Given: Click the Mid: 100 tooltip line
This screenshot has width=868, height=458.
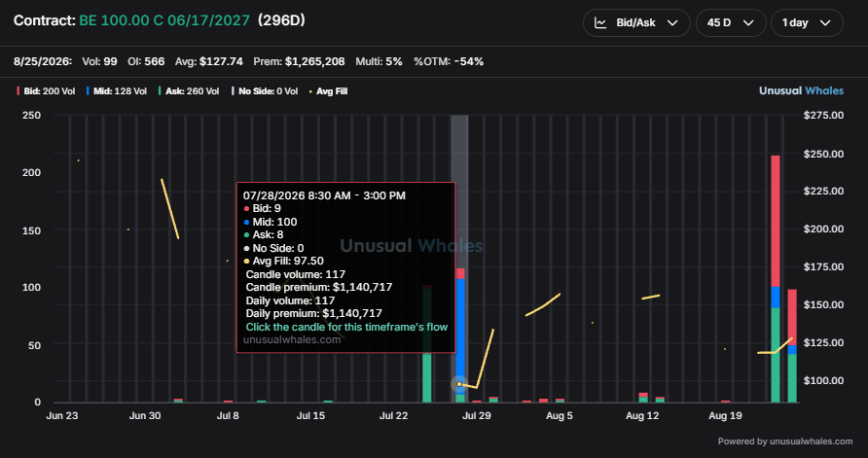Looking at the screenshot, I should [x=271, y=222].
